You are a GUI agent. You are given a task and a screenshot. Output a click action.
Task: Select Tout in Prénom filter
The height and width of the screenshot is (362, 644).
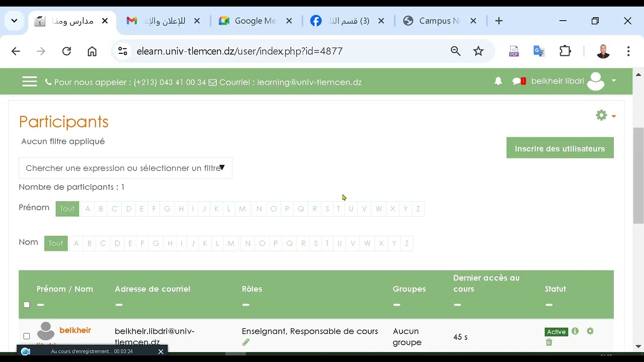point(67,209)
